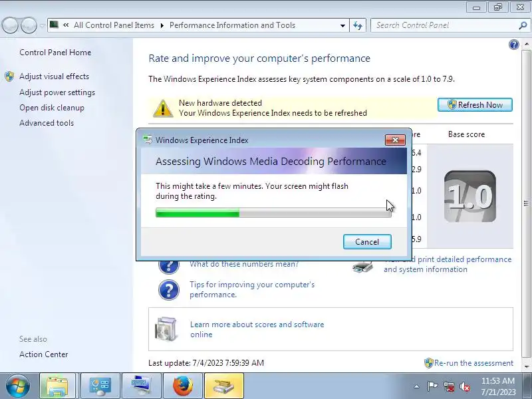This screenshot has height=399, width=532.
Task: Open the recent pages dropdown arrow
Action: 43,25
